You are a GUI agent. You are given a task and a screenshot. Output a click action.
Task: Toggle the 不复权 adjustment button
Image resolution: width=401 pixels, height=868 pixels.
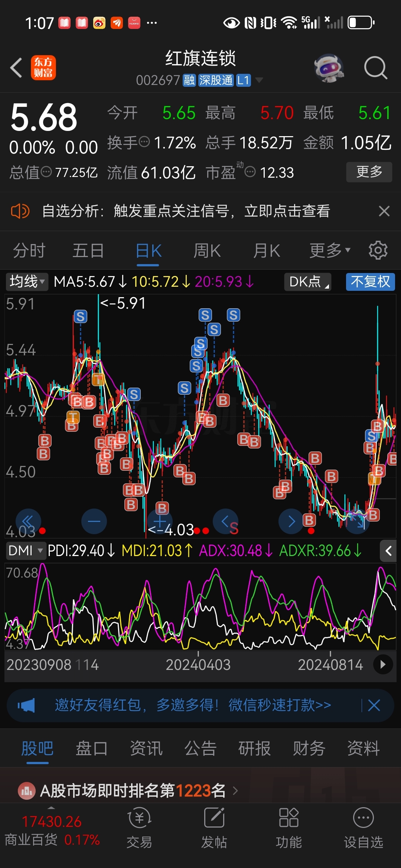click(370, 282)
